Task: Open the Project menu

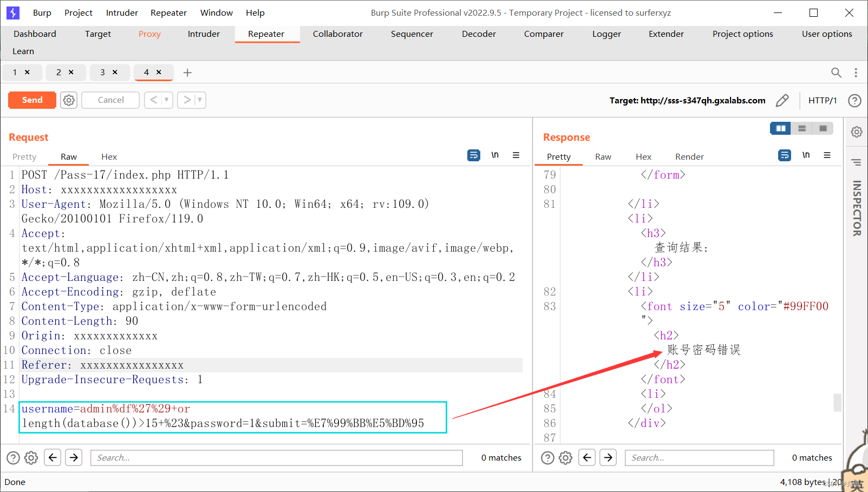Action: [x=79, y=13]
